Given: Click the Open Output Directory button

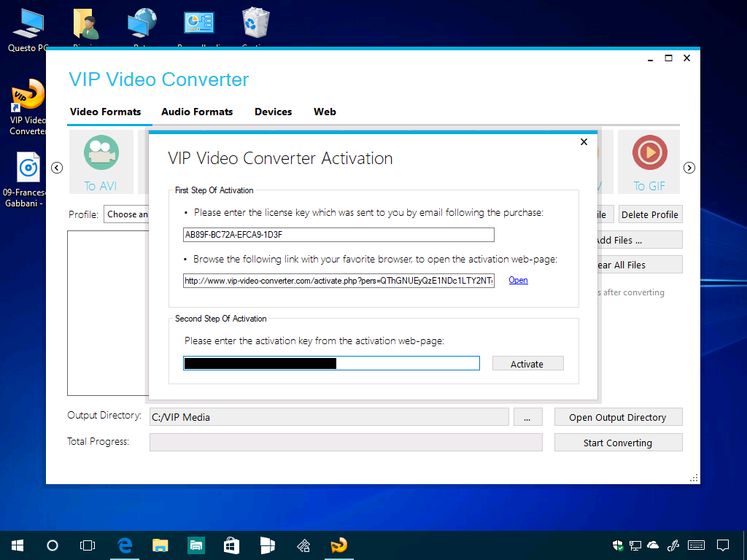Looking at the screenshot, I should pyautogui.click(x=618, y=417).
